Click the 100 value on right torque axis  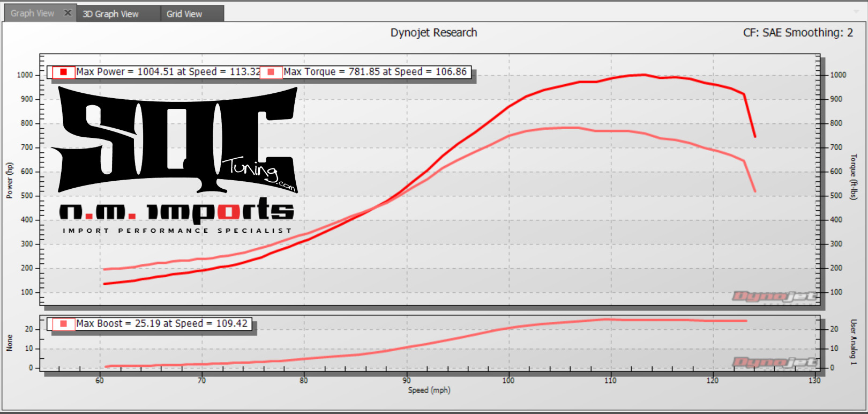[836, 292]
